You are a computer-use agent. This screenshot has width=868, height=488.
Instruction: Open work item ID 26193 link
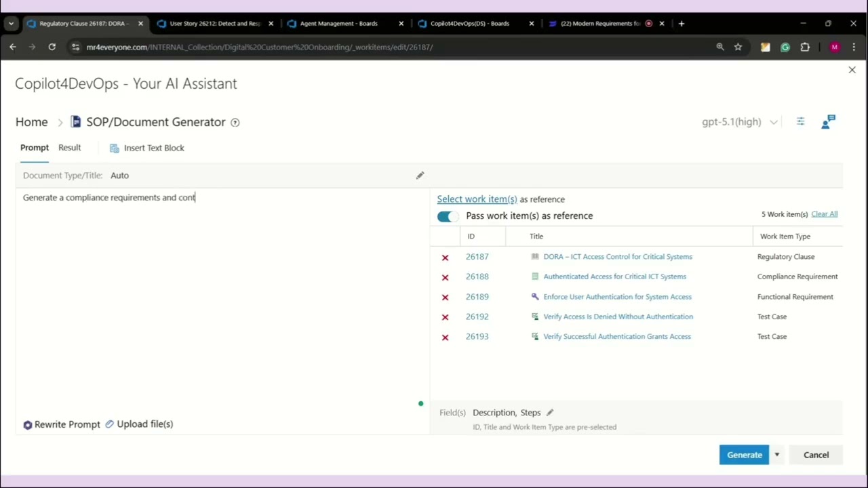click(x=477, y=336)
